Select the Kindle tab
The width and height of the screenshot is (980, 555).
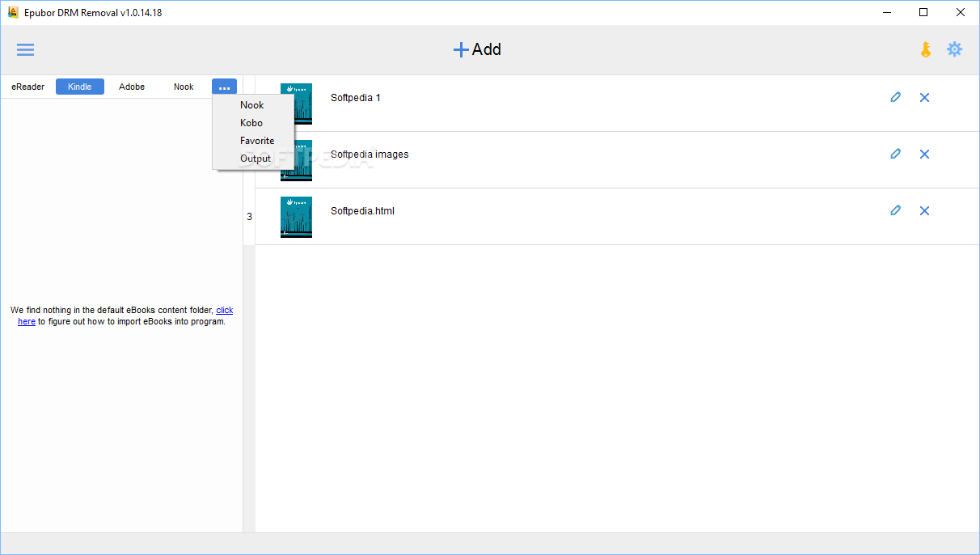(80, 87)
